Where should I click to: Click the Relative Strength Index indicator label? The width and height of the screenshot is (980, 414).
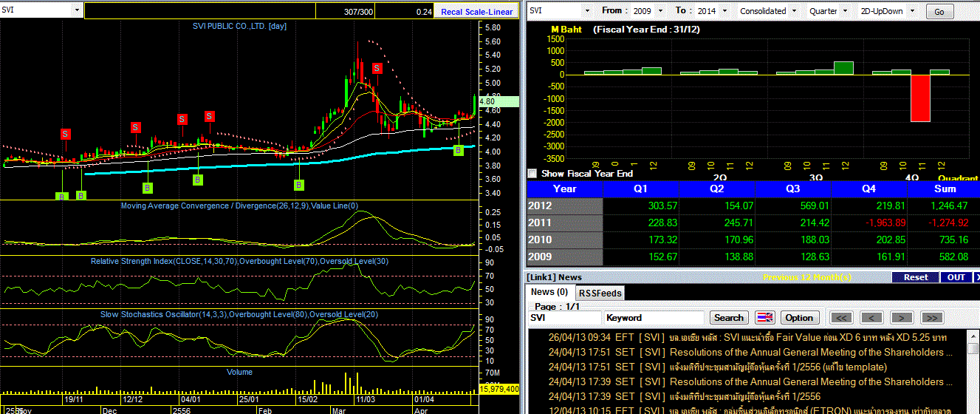[x=239, y=261]
